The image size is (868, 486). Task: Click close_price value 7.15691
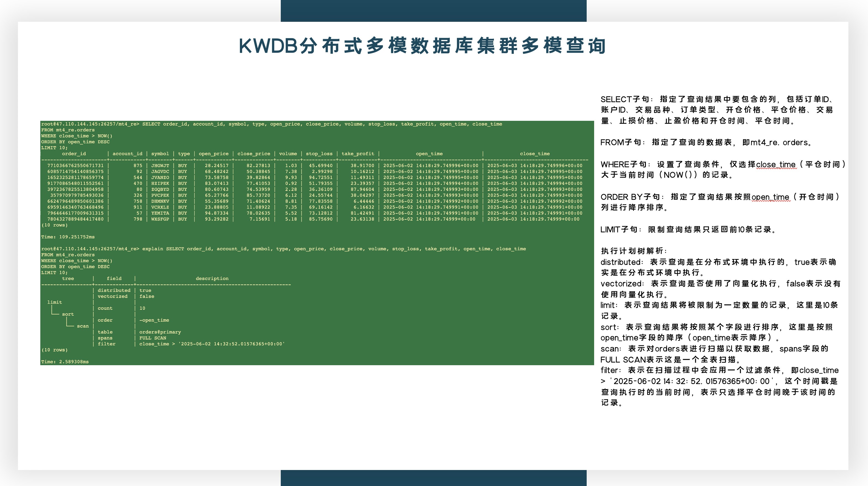click(260, 219)
